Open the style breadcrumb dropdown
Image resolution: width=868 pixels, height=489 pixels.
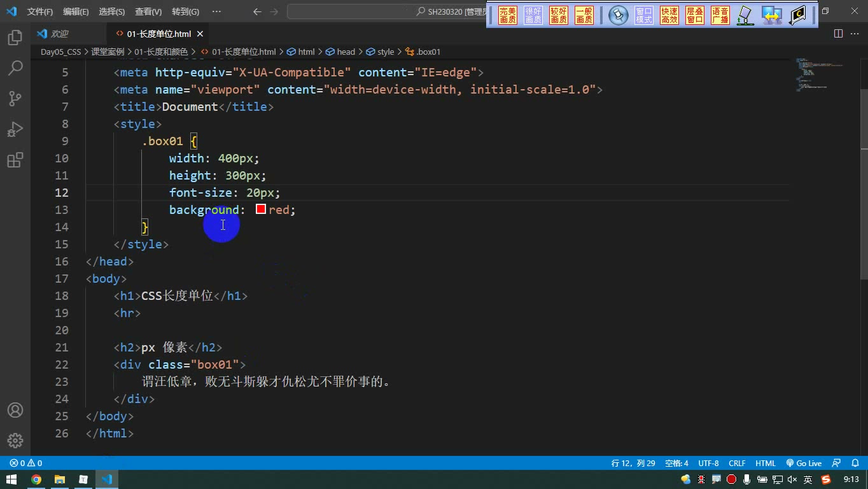click(380, 52)
